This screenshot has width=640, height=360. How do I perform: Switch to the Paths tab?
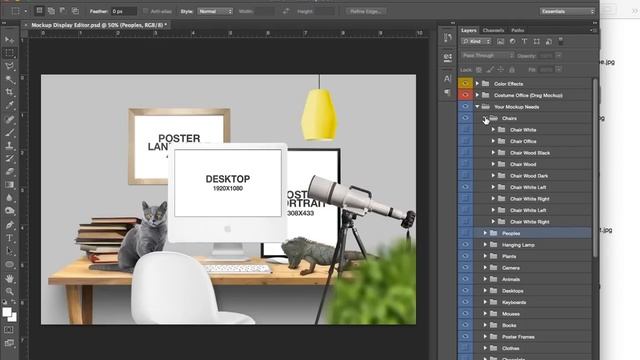(518, 30)
